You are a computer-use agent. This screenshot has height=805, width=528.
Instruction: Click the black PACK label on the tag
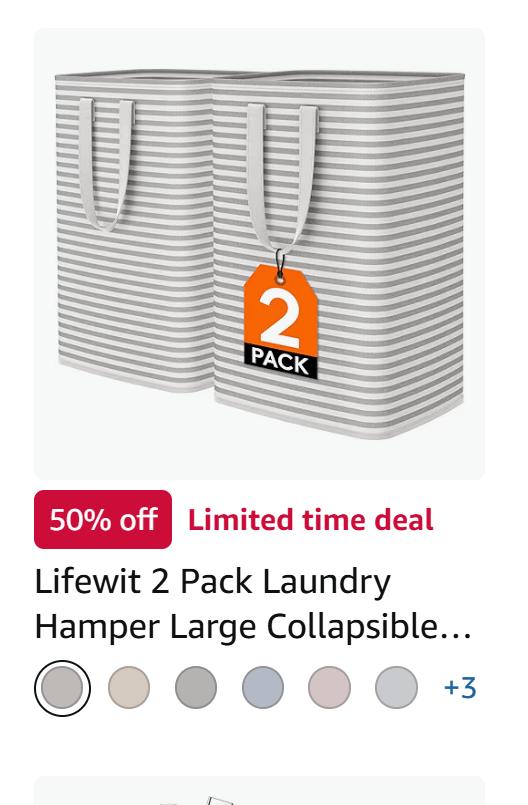pos(280,362)
